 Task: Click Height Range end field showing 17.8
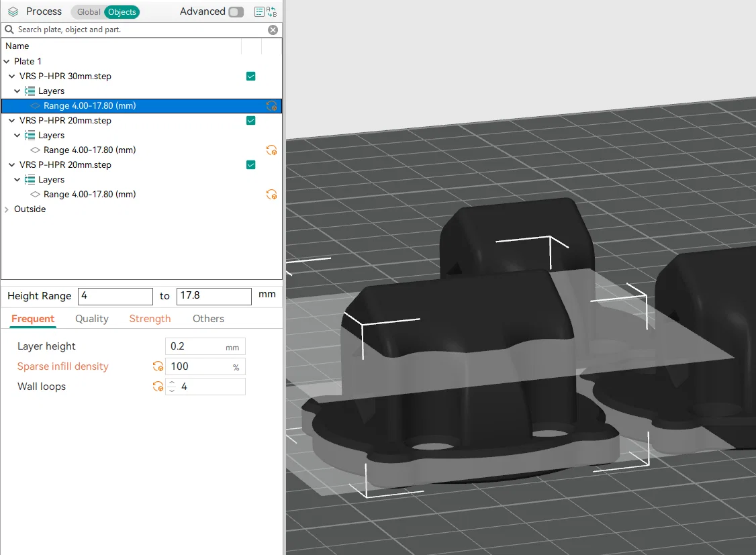[x=214, y=296]
